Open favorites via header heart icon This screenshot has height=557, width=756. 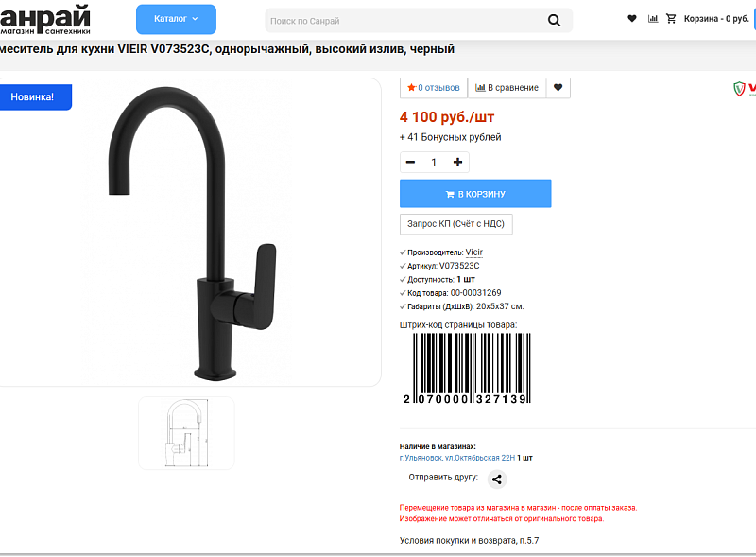click(631, 19)
